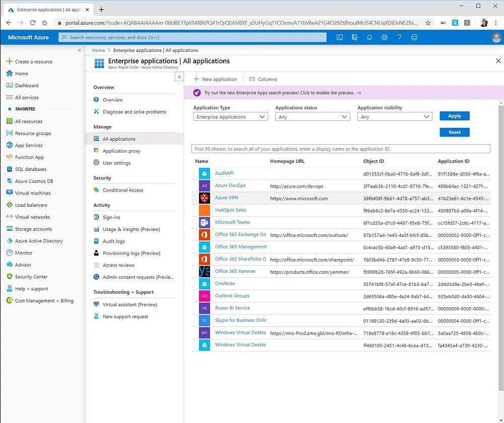
Task: Open Audit logs menu item
Action: point(113,241)
